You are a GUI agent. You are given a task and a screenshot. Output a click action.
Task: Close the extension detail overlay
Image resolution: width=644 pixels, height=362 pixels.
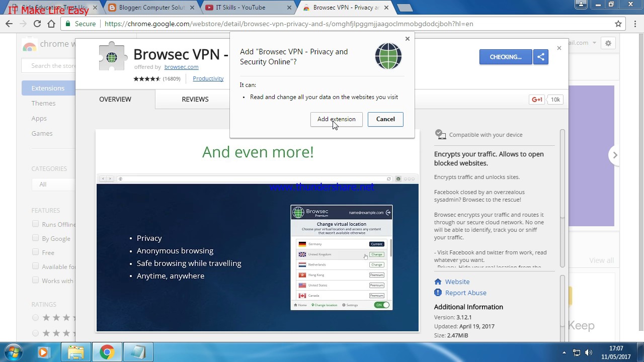pyautogui.click(x=559, y=48)
